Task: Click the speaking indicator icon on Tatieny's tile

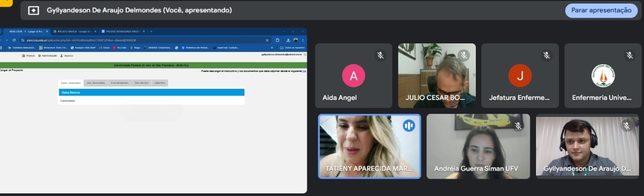Action: coord(409,126)
